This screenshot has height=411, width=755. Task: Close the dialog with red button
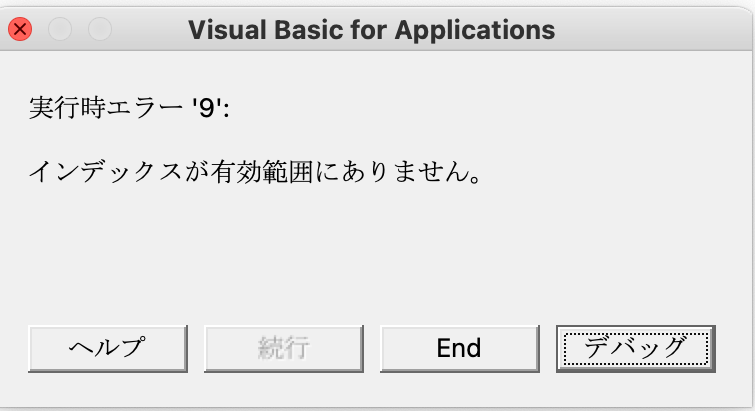click(x=20, y=29)
